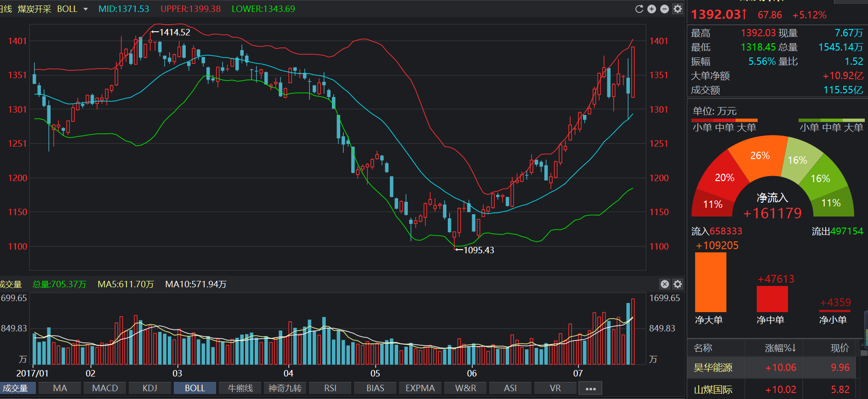Select the KDJ indicator tab

coord(150,388)
